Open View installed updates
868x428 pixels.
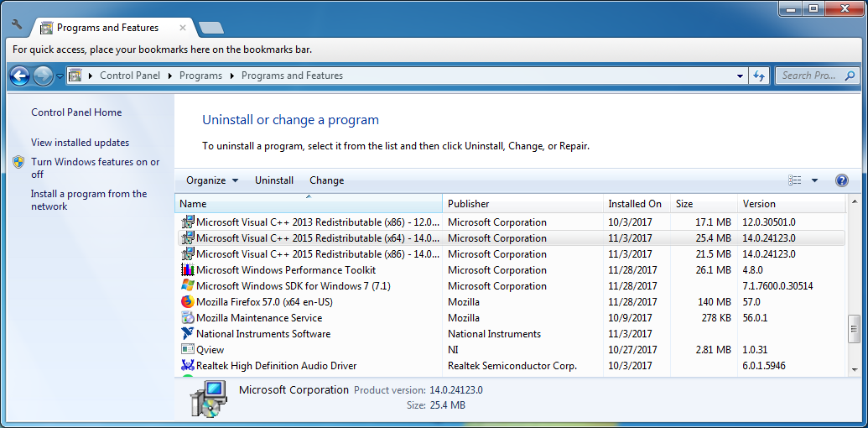(81, 143)
